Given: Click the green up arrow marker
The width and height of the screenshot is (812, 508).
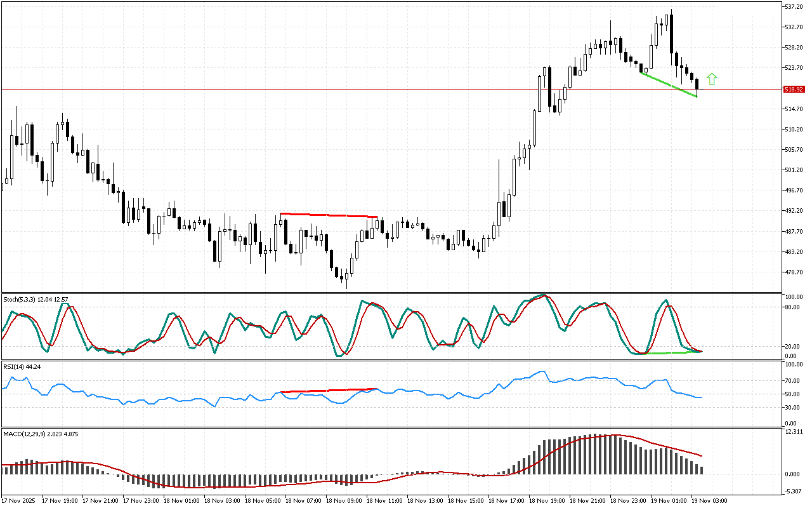Looking at the screenshot, I should click(x=712, y=79).
